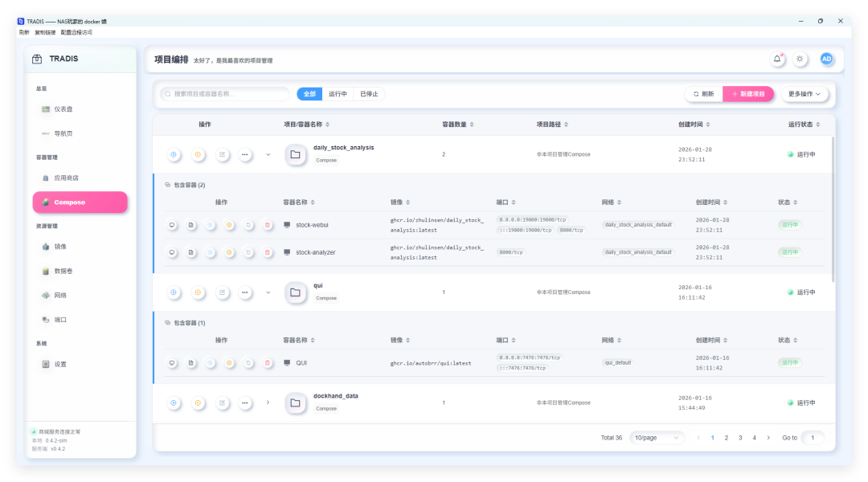Open the 10/page size dropdown
The height and width of the screenshot is (482, 868).
pyautogui.click(x=657, y=438)
